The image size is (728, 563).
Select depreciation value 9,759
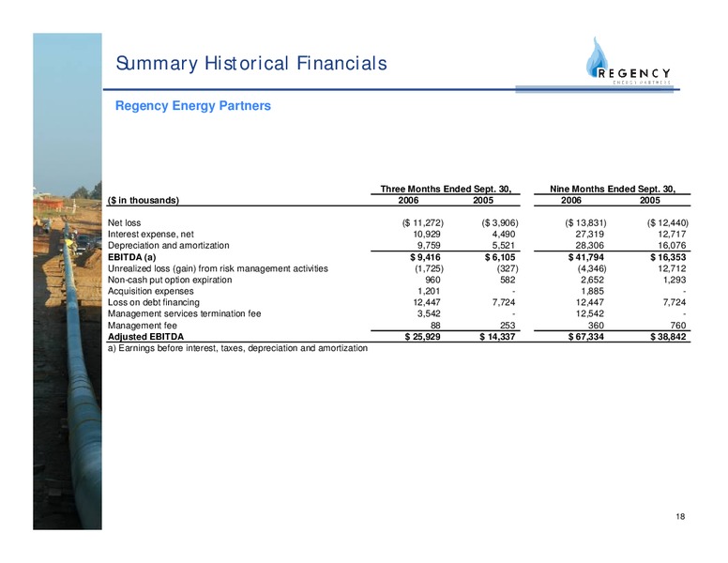(429, 245)
